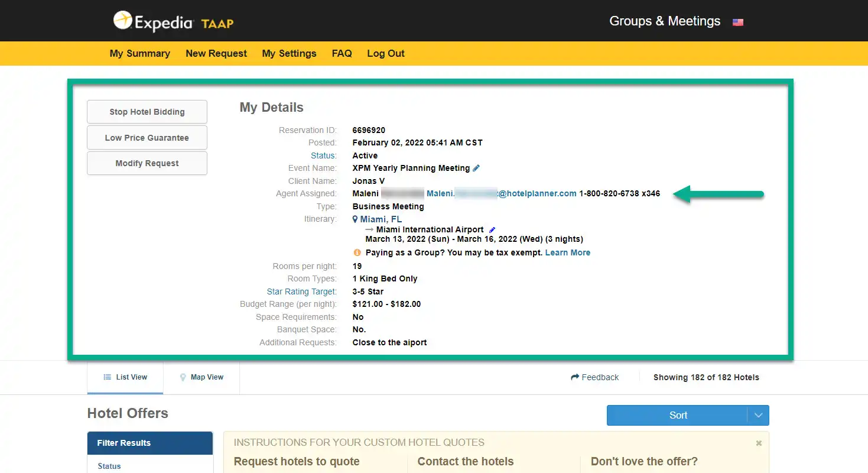The height and width of the screenshot is (473, 868).
Task: Click the Filter Results header
Action: click(x=150, y=443)
